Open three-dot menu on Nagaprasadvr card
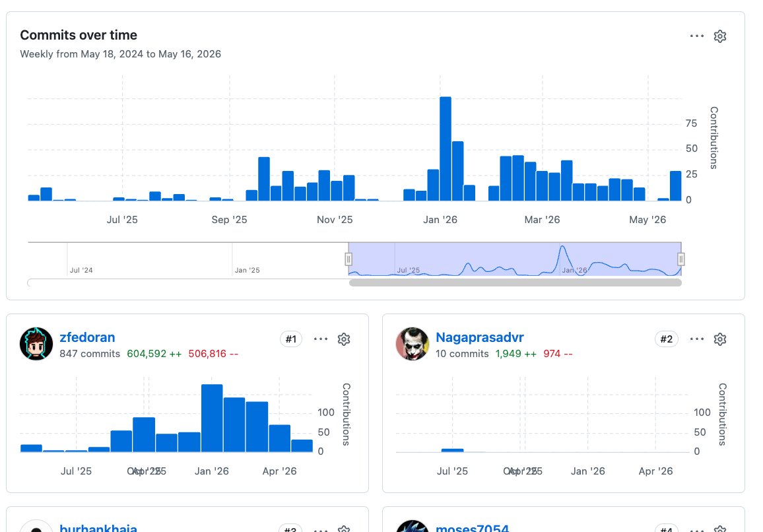 (x=697, y=339)
